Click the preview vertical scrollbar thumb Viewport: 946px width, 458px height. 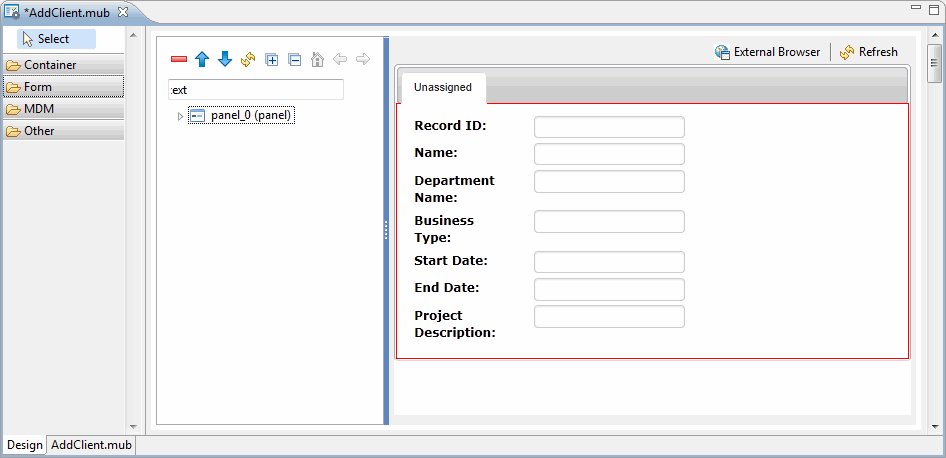(x=934, y=62)
